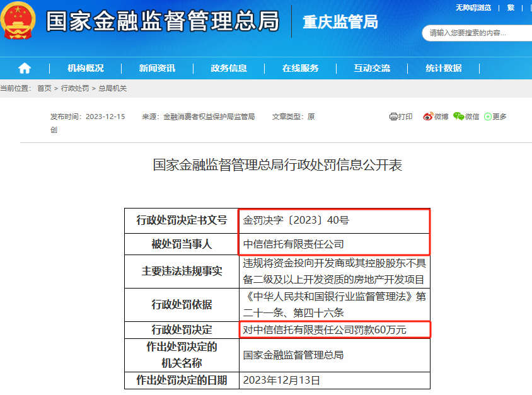Click the cell citing 银行业监督管理法

point(334,304)
